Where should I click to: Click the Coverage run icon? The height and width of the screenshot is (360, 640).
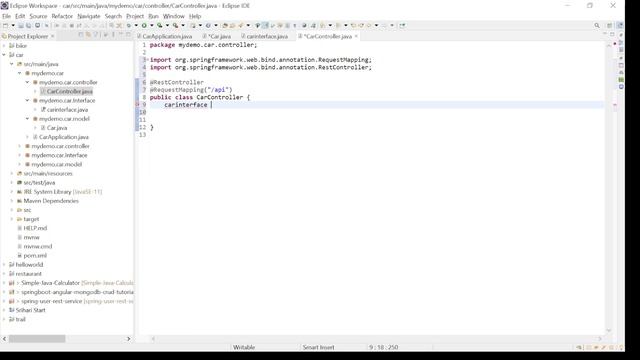[x=160, y=25]
